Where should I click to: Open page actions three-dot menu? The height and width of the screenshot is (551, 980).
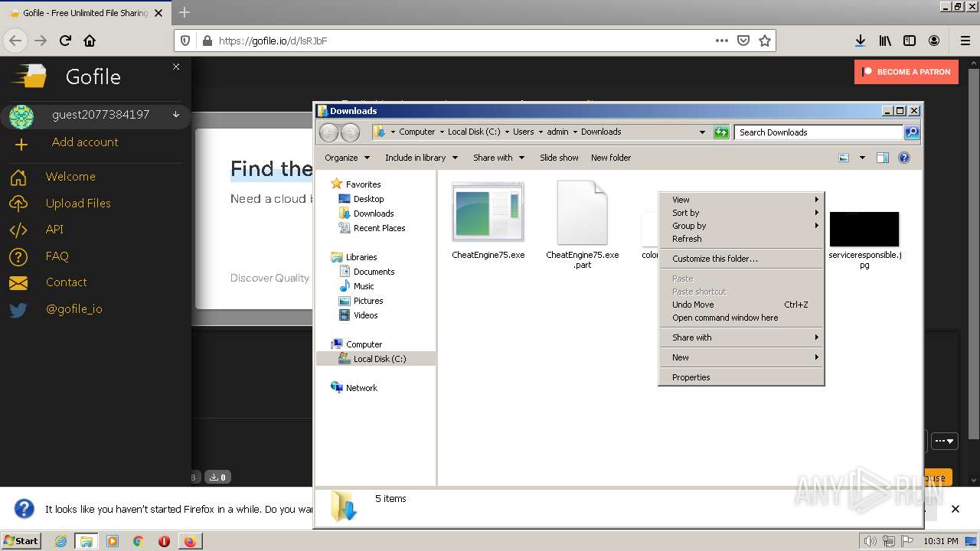tap(721, 41)
